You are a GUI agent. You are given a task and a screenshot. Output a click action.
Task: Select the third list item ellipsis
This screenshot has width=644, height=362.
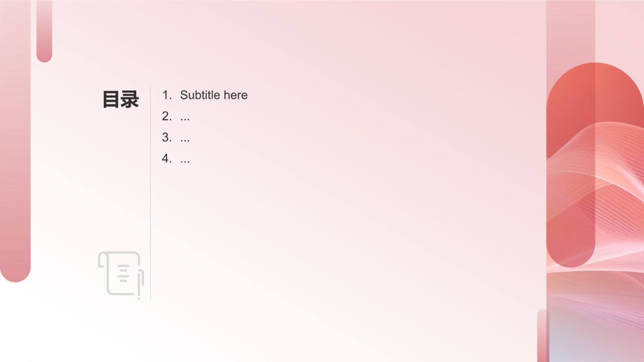[x=185, y=138]
